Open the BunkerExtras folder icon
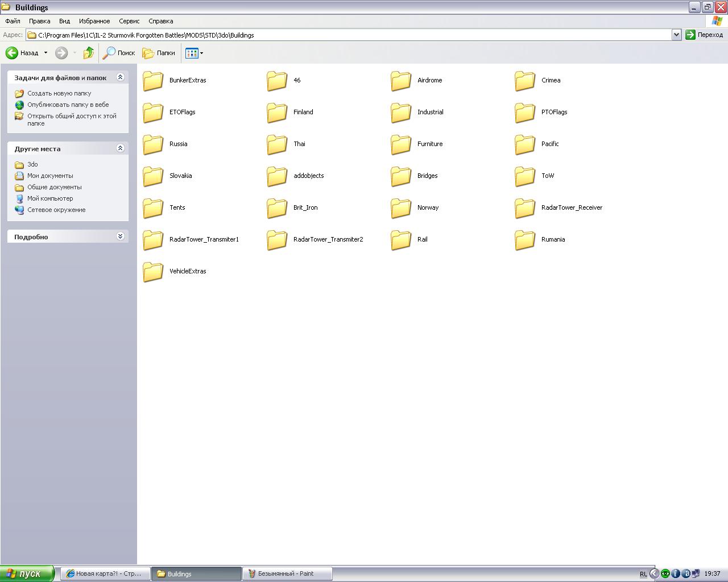Screen dimensions: 728x582 (x=153, y=81)
